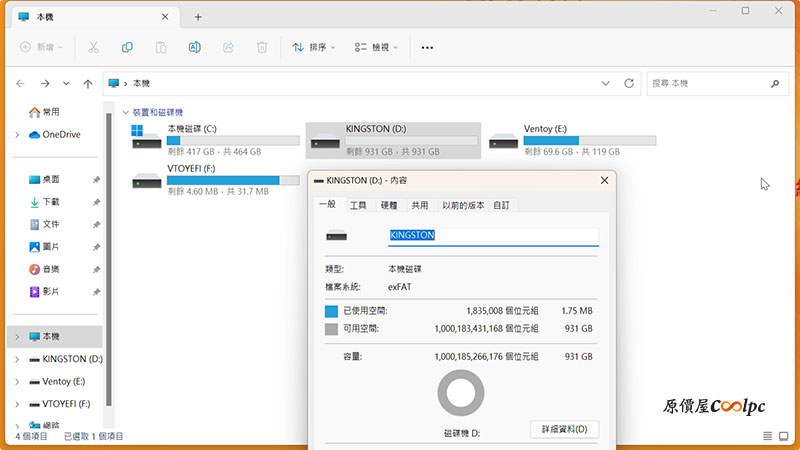The width and height of the screenshot is (800, 450).
Task: Close the 本機 tab
Action: 165,17
